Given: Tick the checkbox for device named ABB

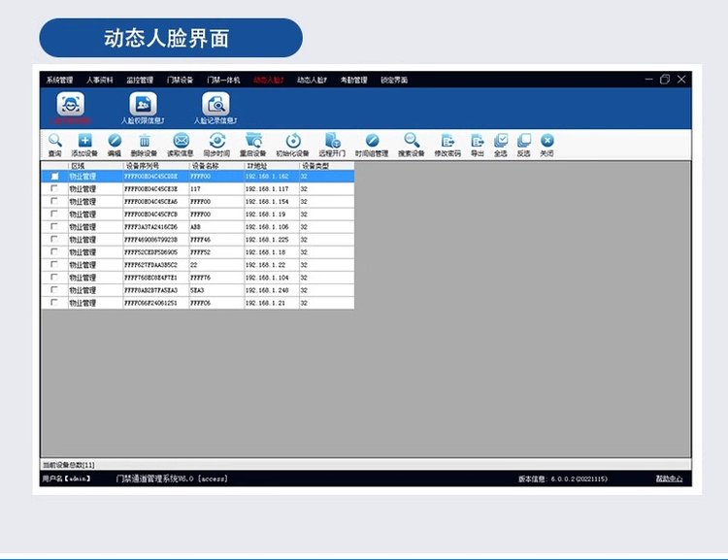Looking at the screenshot, I should tap(54, 227).
